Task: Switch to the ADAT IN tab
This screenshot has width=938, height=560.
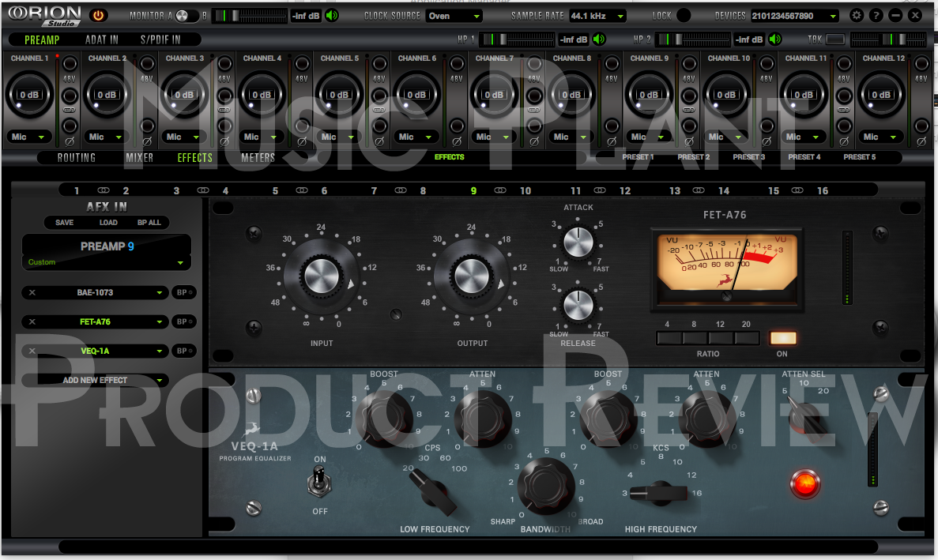Action: [x=102, y=40]
